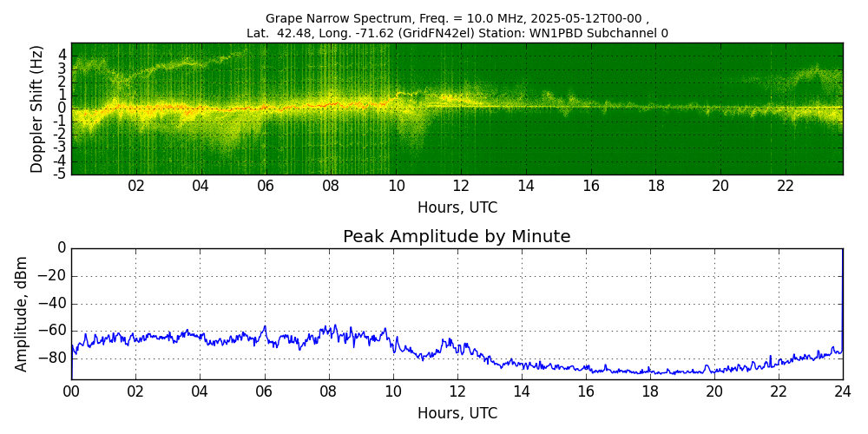The height and width of the screenshot is (434, 868).
Task: Select the 14 hour tick on spectrogram axis
Action: [526, 186]
